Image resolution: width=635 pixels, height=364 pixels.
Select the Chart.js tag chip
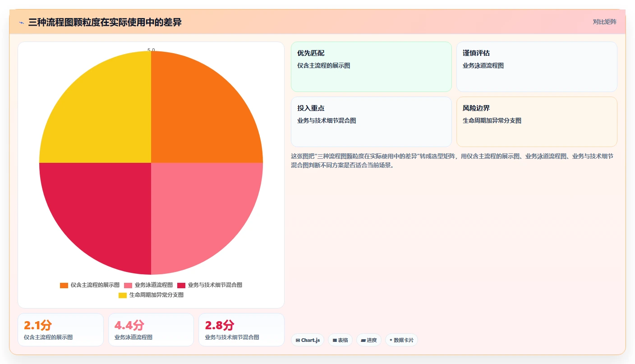[308, 340]
